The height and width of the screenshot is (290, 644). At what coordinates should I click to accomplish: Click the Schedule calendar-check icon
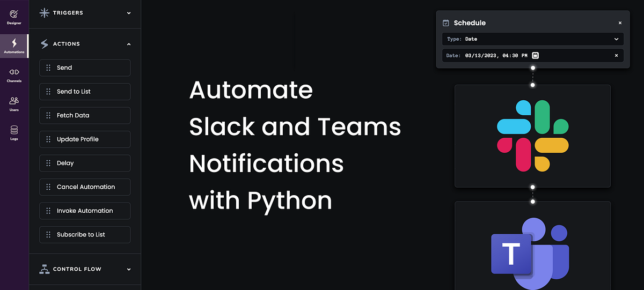445,23
